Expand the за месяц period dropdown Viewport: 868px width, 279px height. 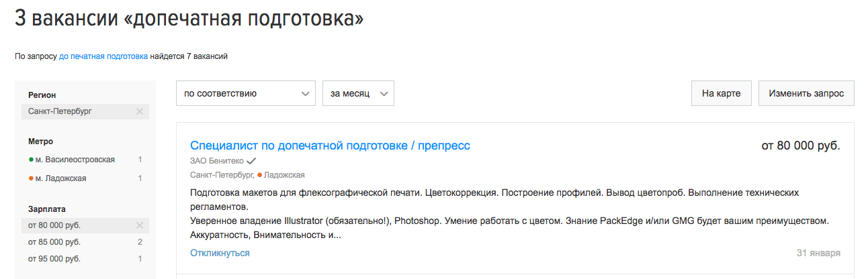point(358,94)
